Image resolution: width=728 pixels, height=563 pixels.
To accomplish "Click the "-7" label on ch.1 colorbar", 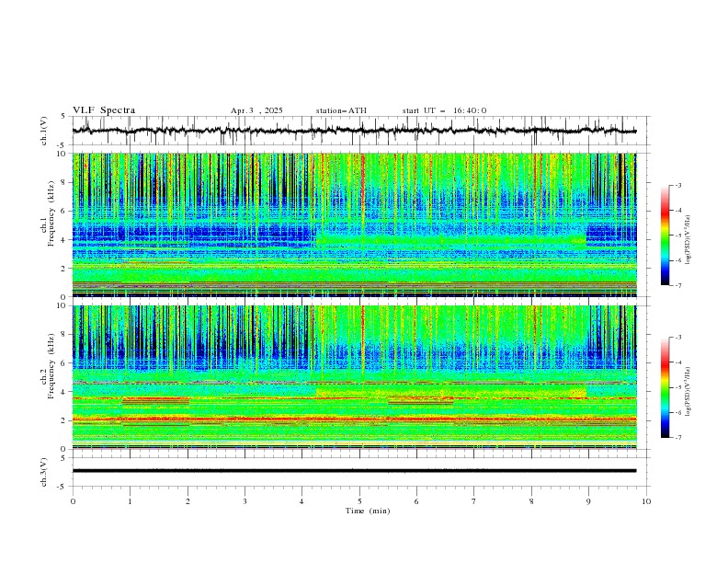I will tap(678, 285).
